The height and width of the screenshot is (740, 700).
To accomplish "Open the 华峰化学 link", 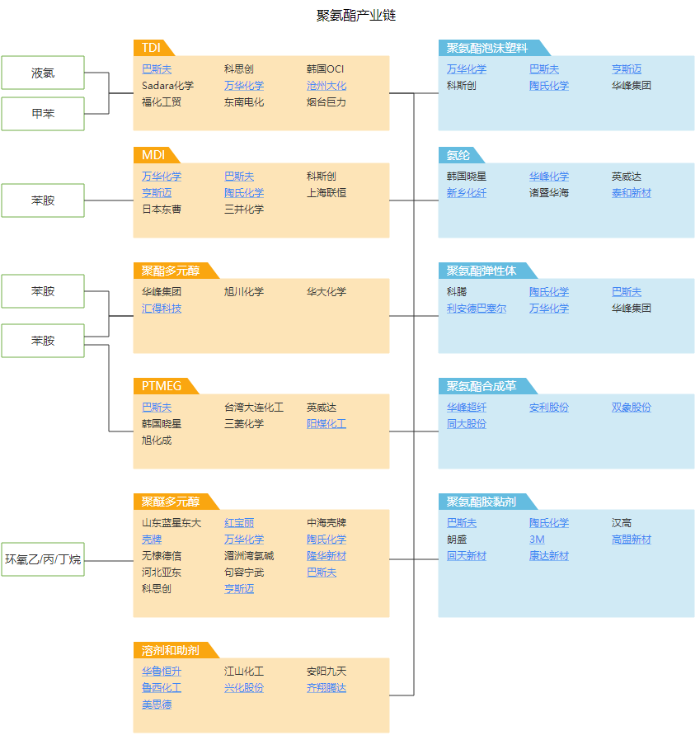I will coord(549,176).
